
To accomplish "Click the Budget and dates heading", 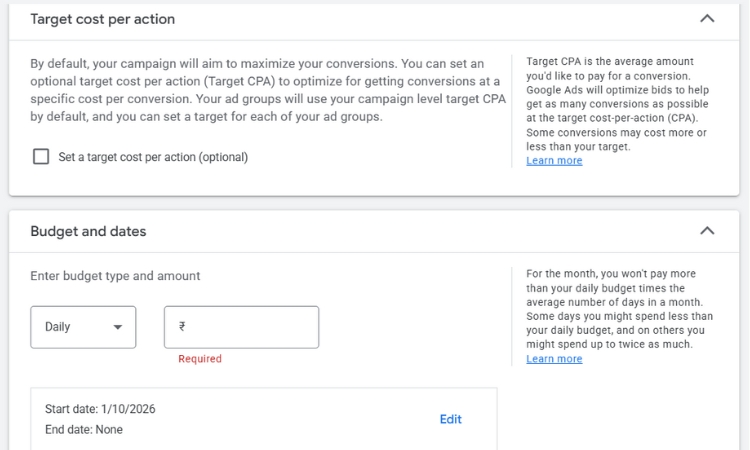I will tap(88, 231).
